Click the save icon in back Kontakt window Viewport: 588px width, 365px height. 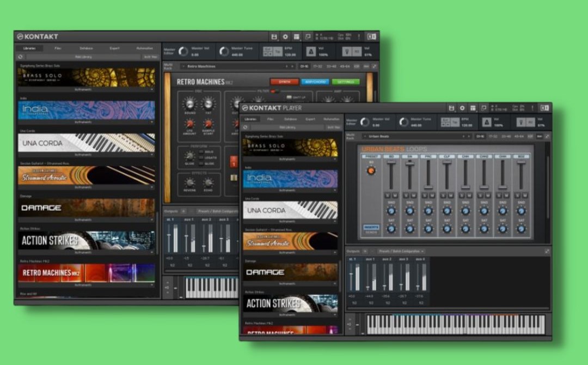point(274,36)
